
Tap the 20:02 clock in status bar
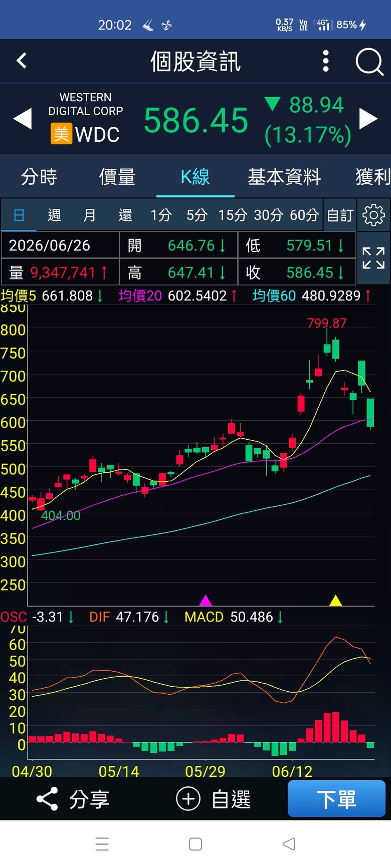click(115, 25)
